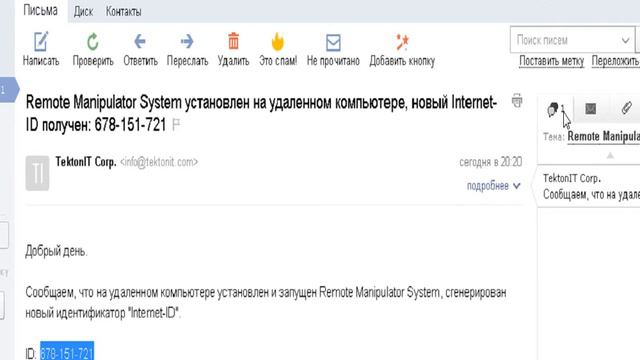Forward the letter with Переслать icon

click(x=187, y=41)
